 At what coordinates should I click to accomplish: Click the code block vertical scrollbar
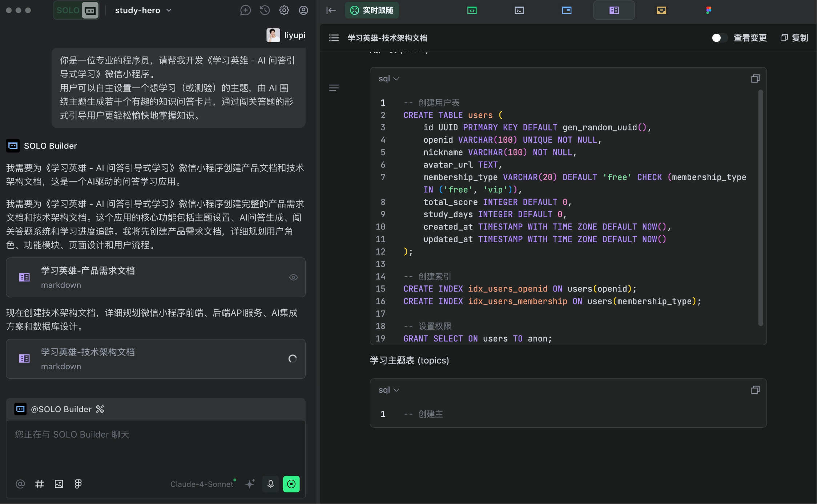(760, 207)
